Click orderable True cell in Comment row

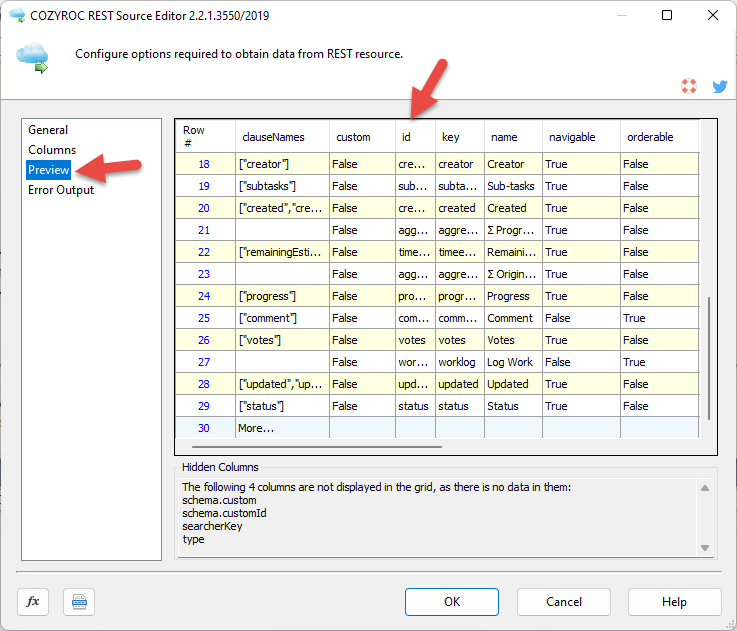coord(660,318)
